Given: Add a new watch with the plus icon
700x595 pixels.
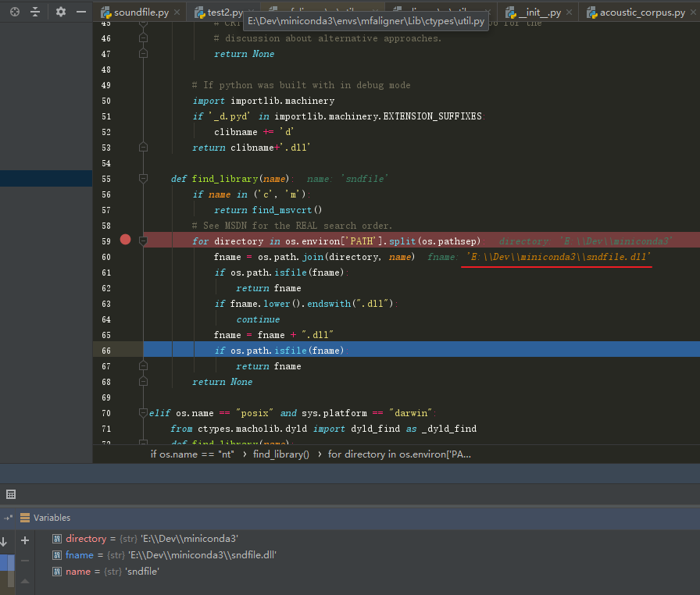Looking at the screenshot, I should pos(24,539).
